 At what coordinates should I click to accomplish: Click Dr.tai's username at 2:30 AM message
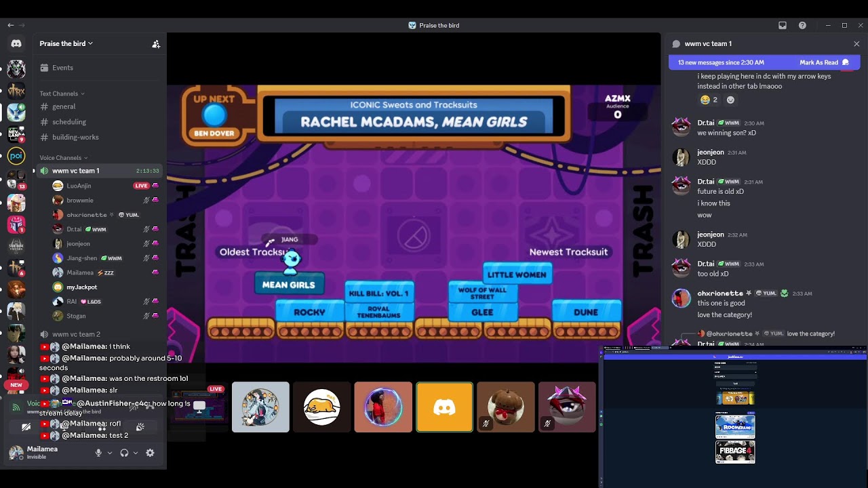[x=706, y=123]
